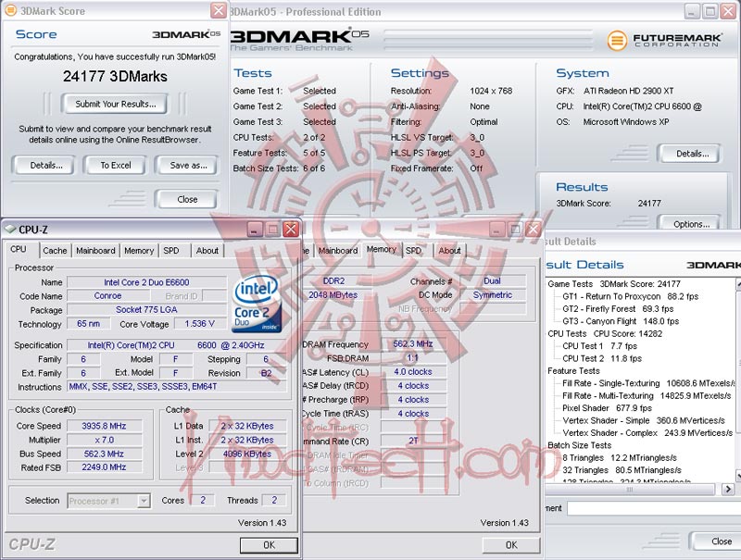Click Save as button in Score window

[188, 166]
